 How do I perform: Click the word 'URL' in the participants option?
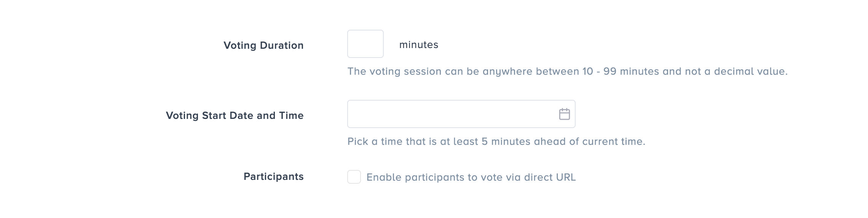[565, 177]
